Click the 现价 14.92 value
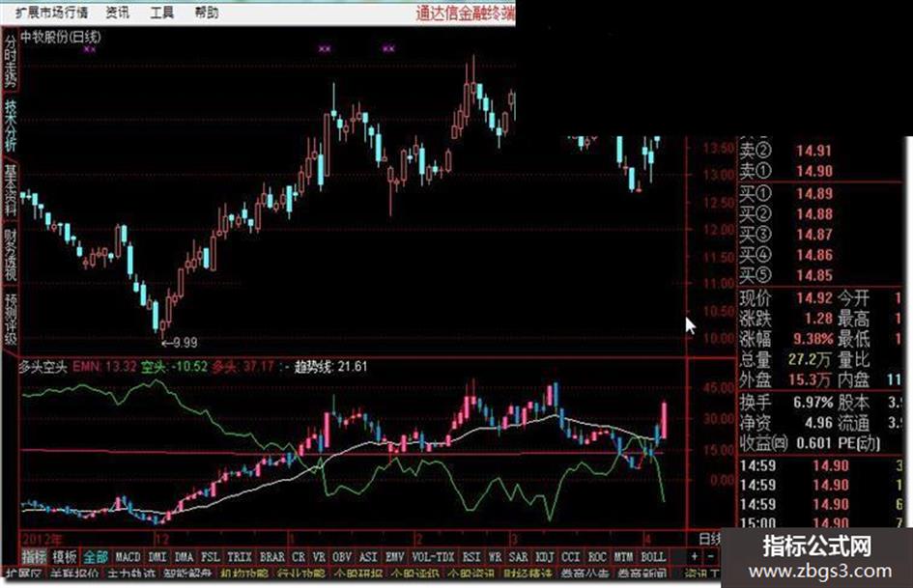 [814, 298]
